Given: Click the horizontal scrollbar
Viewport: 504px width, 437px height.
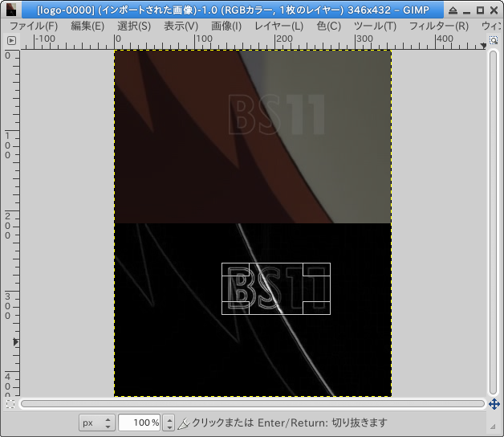Looking at the screenshot, I should pyautogui.click(x=253, y=404).
